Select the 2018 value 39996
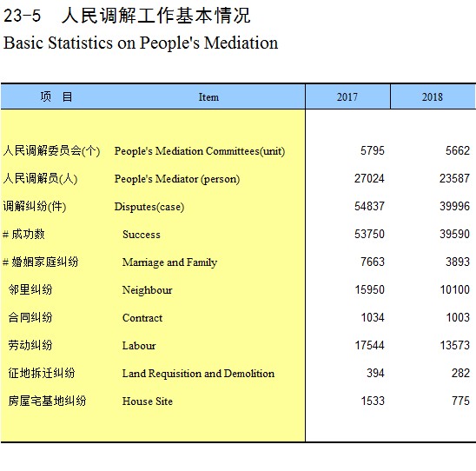 pos(454,207)
